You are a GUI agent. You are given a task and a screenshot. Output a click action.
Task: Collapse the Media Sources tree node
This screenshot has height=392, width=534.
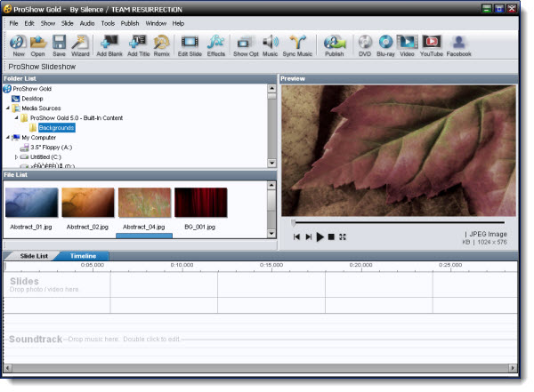(x=8, y=108)
